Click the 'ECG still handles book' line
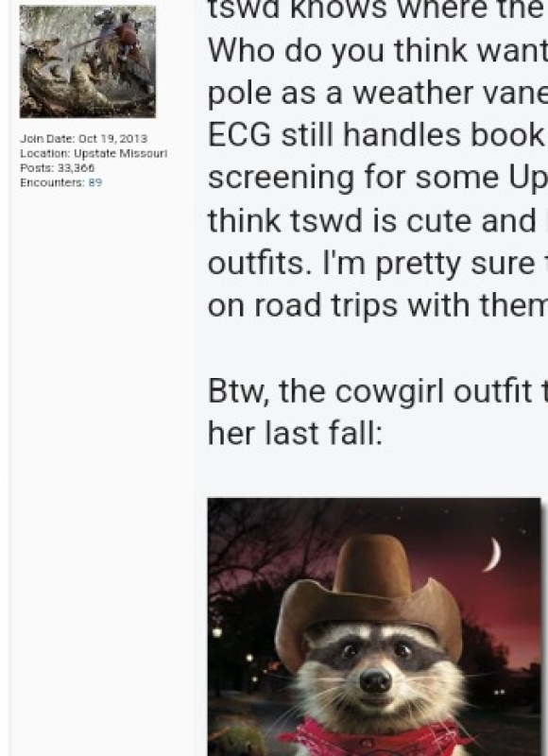Screen dimensions: 548x756 click(x=377, y=135)
